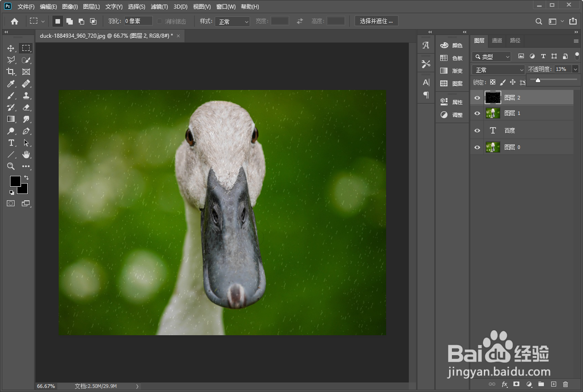Open the 窗口(W) menu

(226, 7)
